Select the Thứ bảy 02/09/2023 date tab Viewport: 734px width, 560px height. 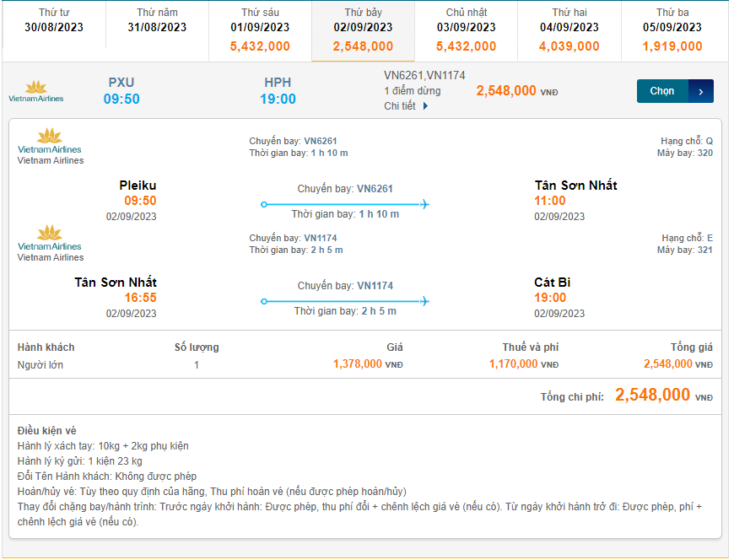[x=363, y=30]
